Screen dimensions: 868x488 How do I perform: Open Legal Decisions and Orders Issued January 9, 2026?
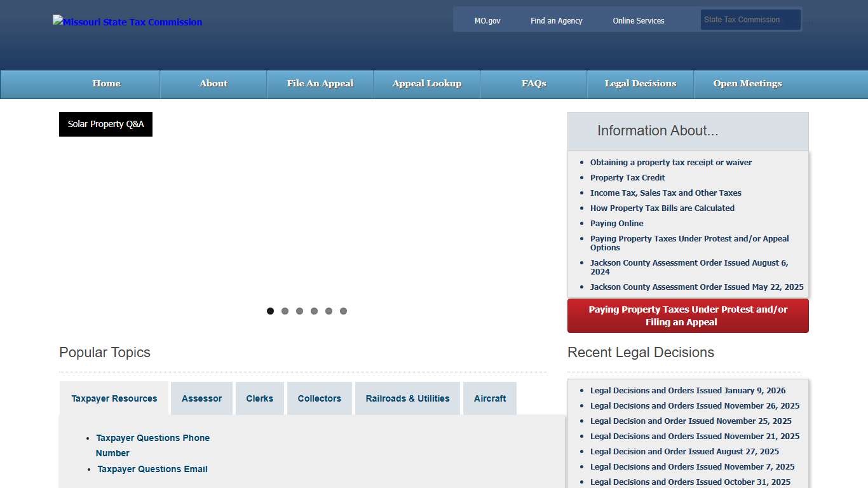pos(688,390)
